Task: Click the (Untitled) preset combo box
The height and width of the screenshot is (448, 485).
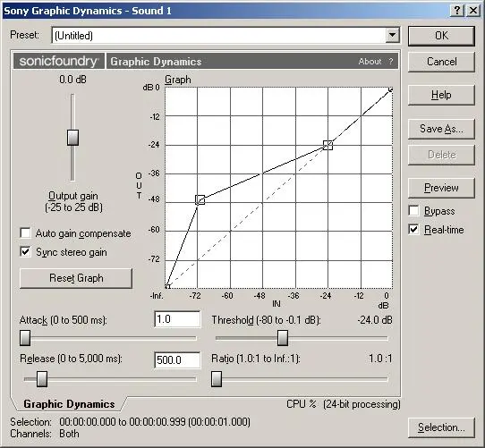Action: click(x=225, y=35)
